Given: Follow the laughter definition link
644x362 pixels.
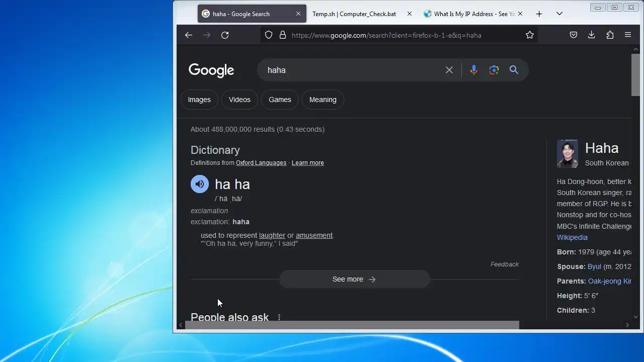Looking at the screenshot, I should click(272, 235).
